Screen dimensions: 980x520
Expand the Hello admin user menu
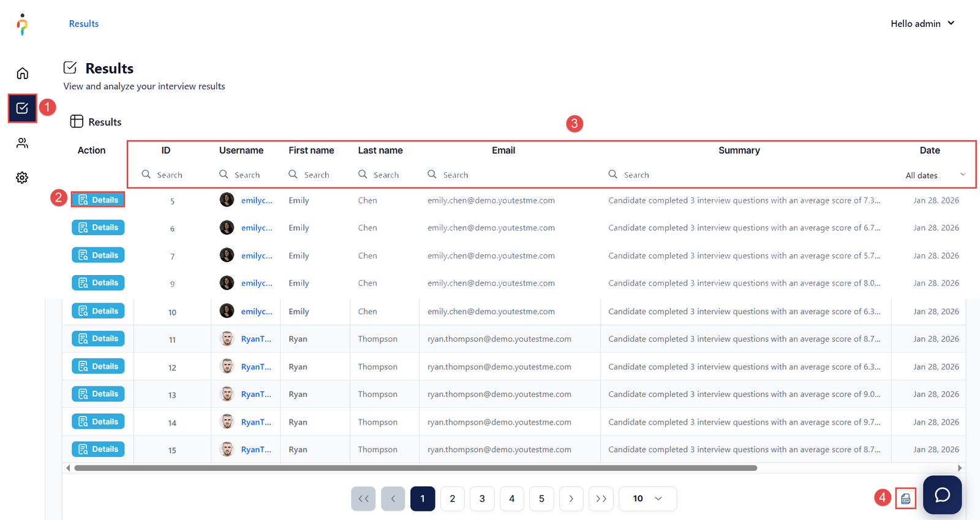pyautogui.click(x=922, y=23)
